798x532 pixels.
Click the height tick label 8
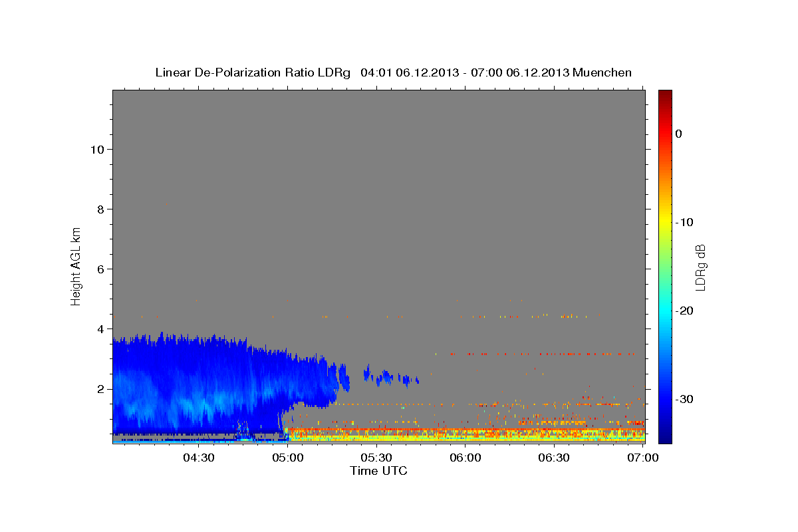[99, 209]
